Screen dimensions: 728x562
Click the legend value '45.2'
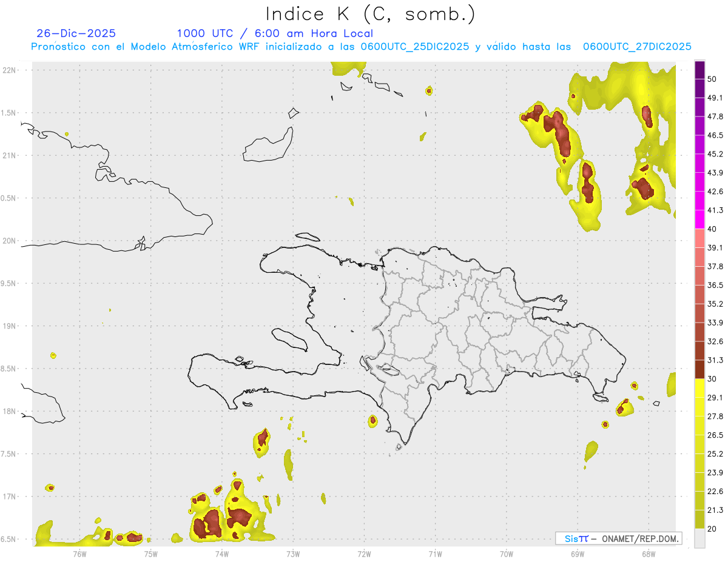pyautogui.click(x=715, y=154)
